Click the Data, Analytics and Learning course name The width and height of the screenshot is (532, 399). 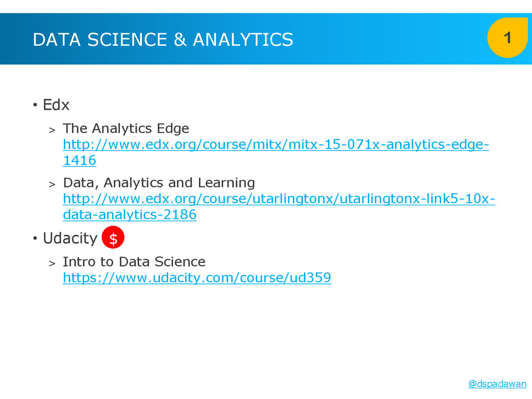[x=158, y=183]
